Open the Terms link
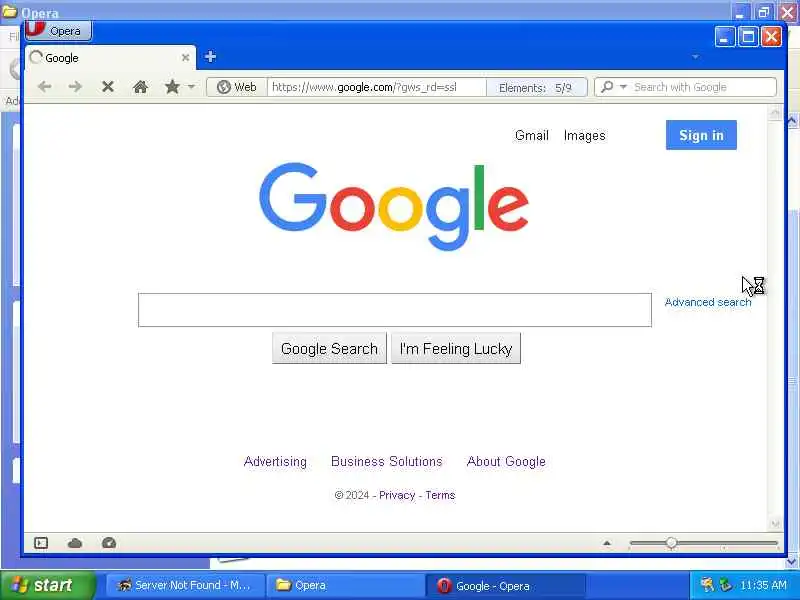The image size is (800, 600). [440, 495]
